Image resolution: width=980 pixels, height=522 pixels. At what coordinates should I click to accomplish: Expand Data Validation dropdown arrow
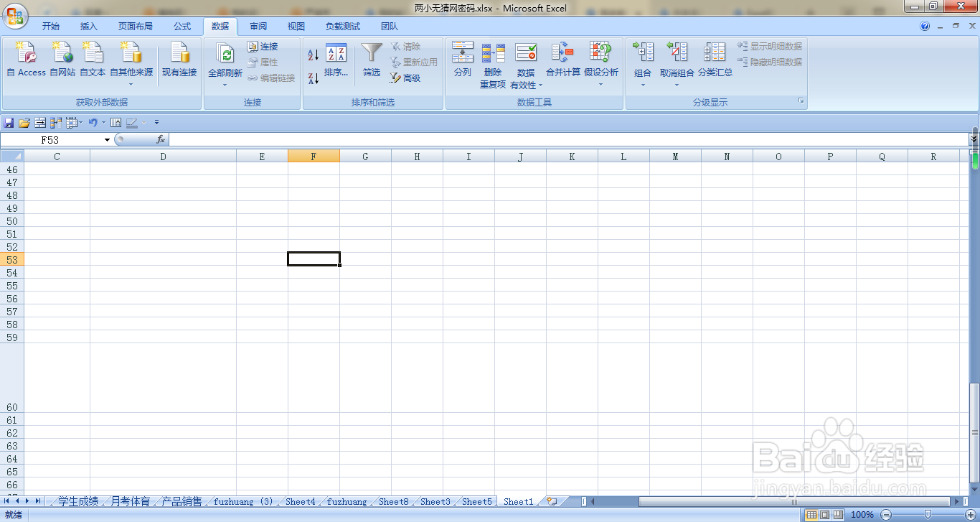coord(540,85)
